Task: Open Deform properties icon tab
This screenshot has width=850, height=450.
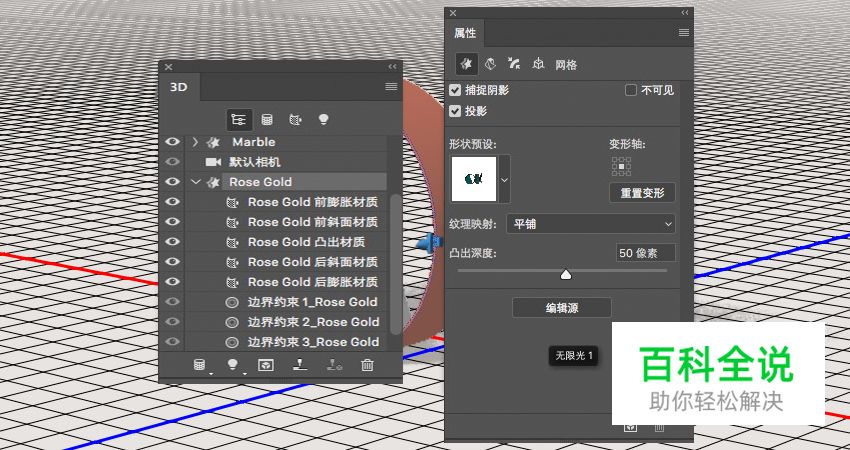Action: pos(491,64)
